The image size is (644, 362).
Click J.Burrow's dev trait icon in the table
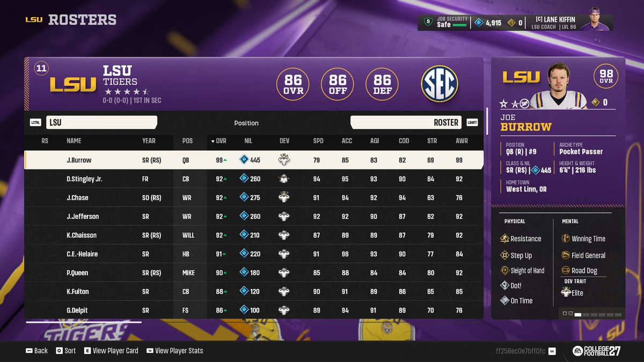click(x=284, y=160)
